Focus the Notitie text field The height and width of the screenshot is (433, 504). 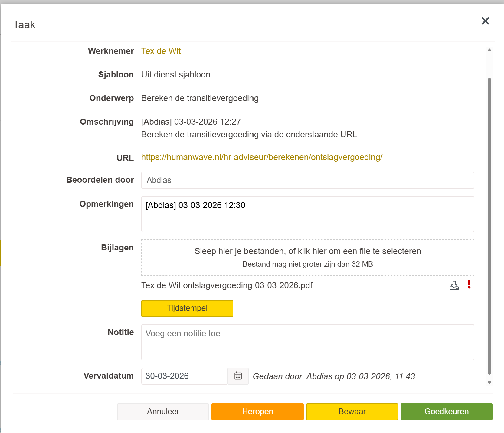click(x=307, y=342)
